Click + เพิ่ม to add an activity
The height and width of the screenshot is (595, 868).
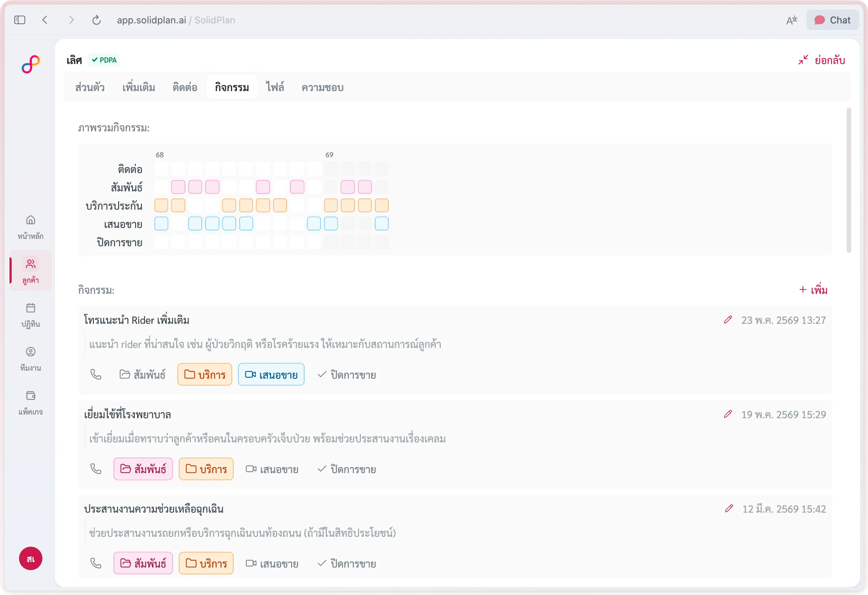(813, 290)
